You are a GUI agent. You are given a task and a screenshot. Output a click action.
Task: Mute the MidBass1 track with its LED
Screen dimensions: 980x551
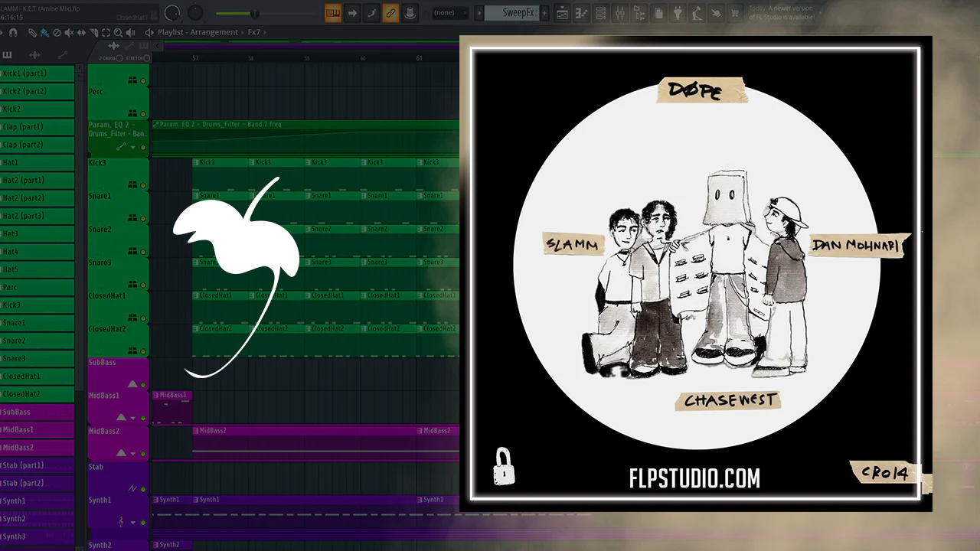[x=143, y=418]
